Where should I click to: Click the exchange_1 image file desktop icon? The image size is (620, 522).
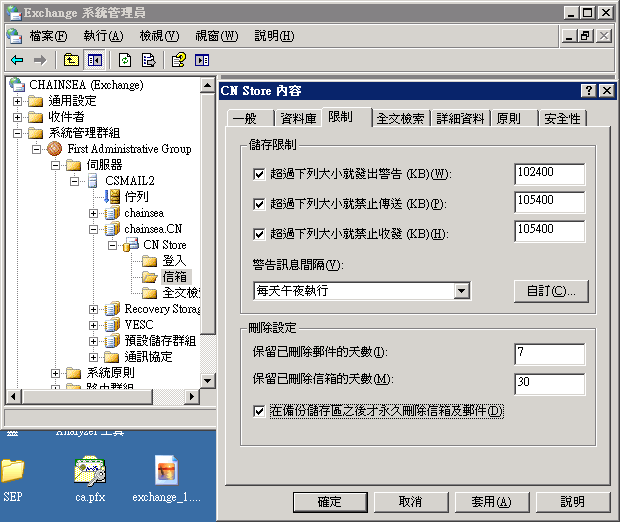(x=166, y=471)
